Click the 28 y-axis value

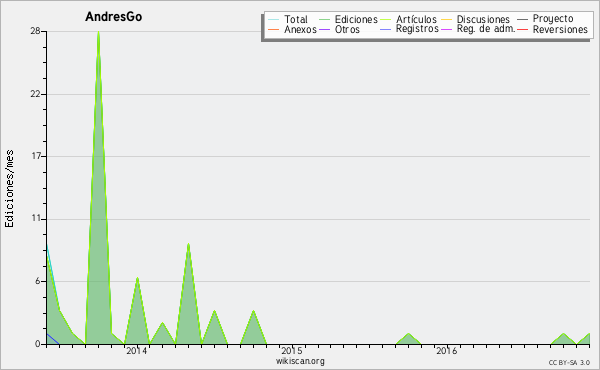click(36, 31)
